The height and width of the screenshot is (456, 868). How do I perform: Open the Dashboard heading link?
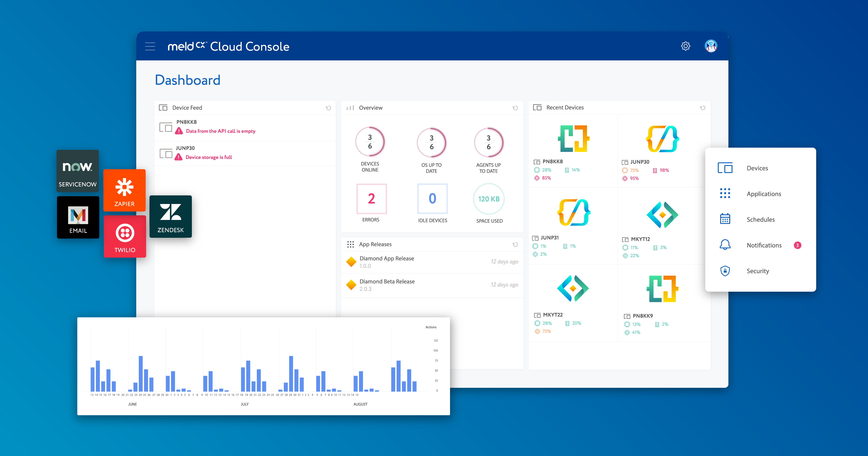188,80
